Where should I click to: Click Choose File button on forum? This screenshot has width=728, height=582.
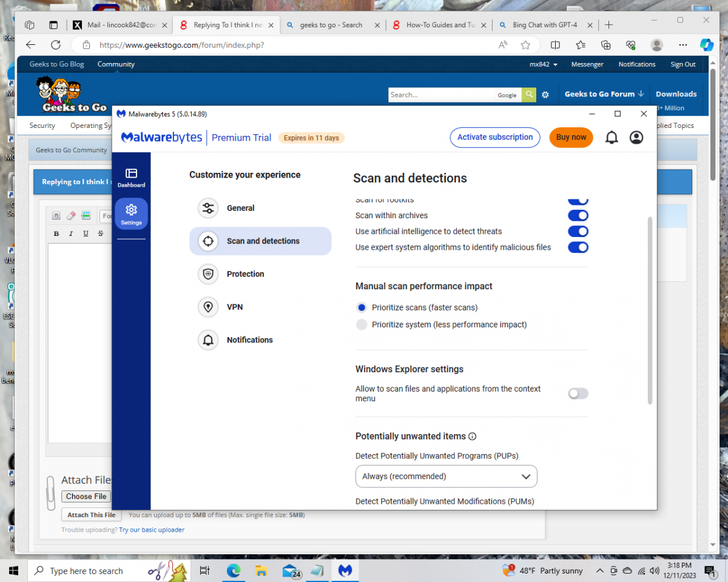coord(86,497)
